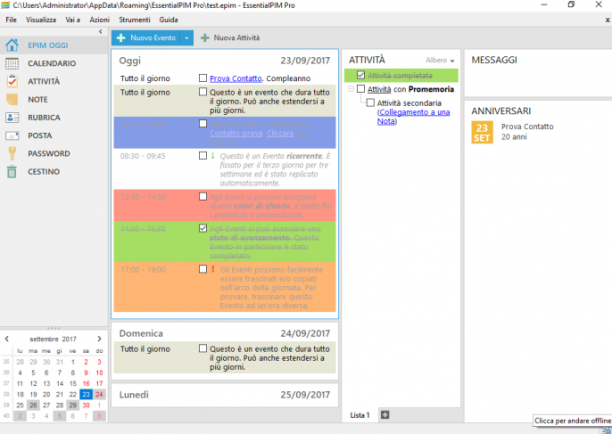Viewport: 612px width, 434px height.
Task: Go to next month in mini calendar
Action: (99, 339)
